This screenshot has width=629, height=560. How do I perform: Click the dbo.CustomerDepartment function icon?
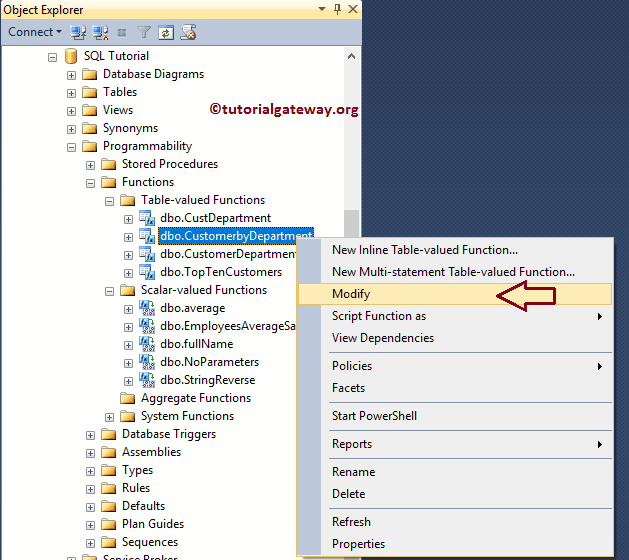[147, 254]
